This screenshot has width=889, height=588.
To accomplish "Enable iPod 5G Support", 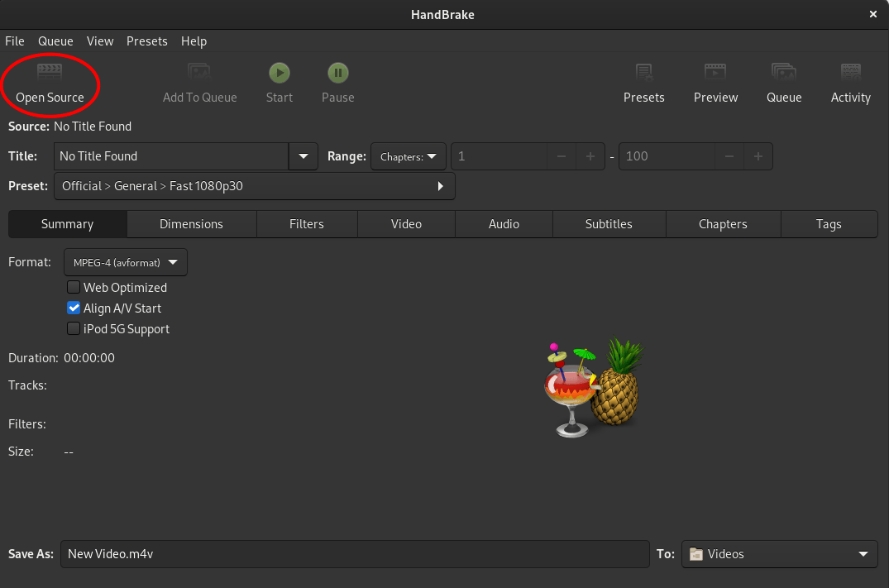I will pos(74,328).
